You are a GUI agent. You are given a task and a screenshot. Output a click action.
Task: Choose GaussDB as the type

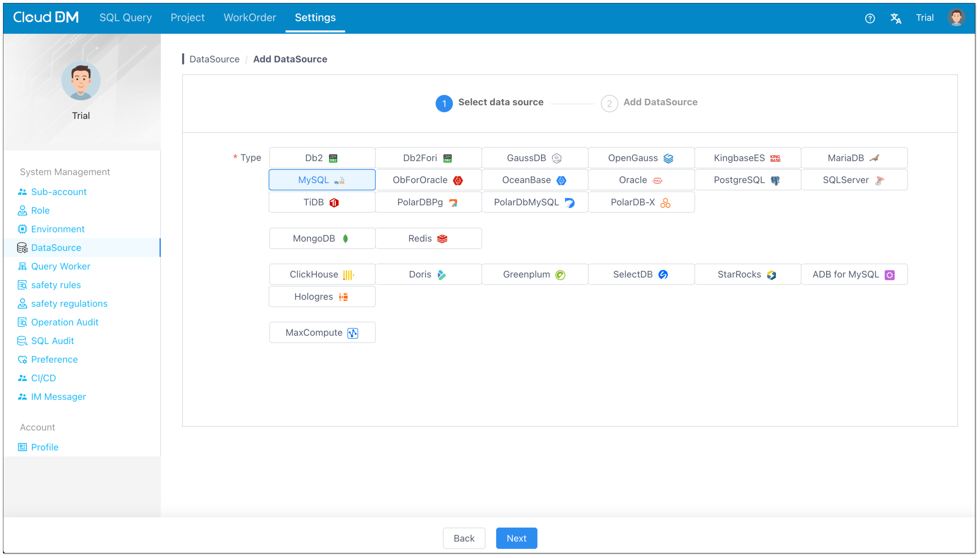(535, 158)
